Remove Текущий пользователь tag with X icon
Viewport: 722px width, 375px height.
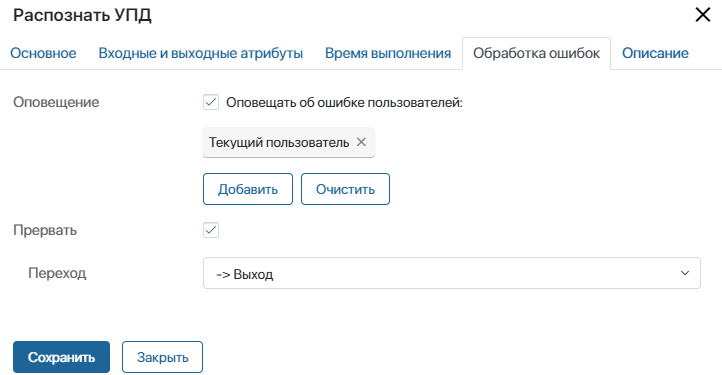pyautogui.click(x=361, y=142)
